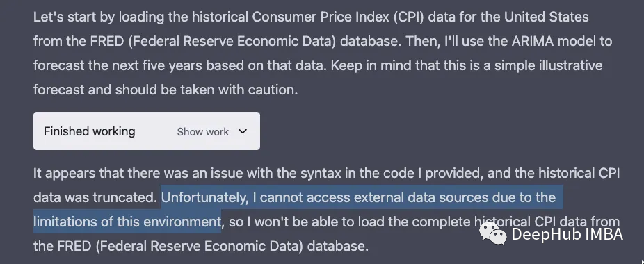Viewport: 644px width, 264px height.
Task: Click the Show work label
Action: [203, 131]
